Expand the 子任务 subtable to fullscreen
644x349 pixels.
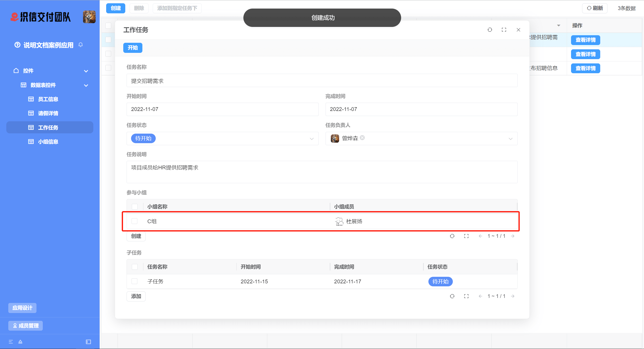pyautogui.click(x=466, y=296)
